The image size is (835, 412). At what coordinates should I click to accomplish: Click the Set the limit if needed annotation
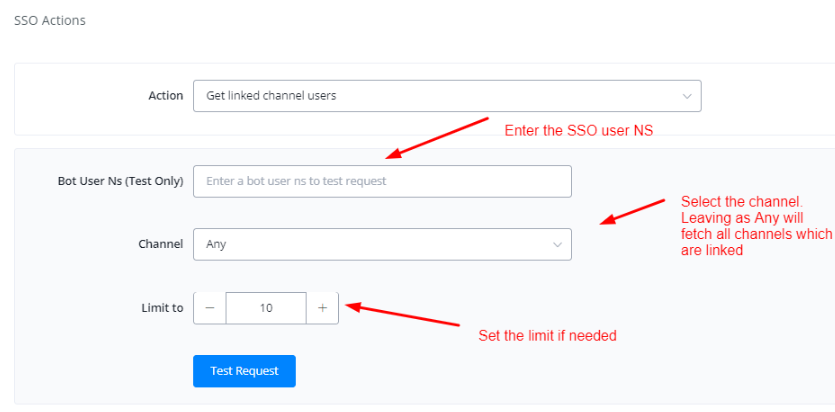coord(547,336)
